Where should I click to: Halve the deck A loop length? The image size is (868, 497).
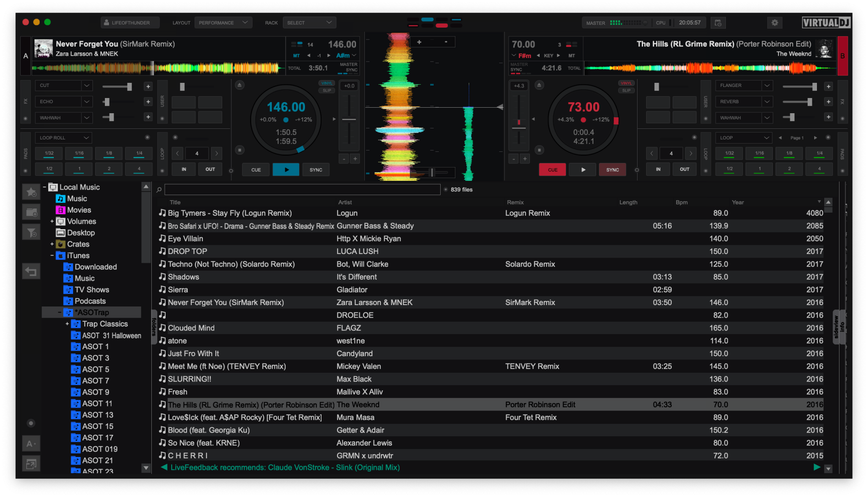[x=177, y=153]
